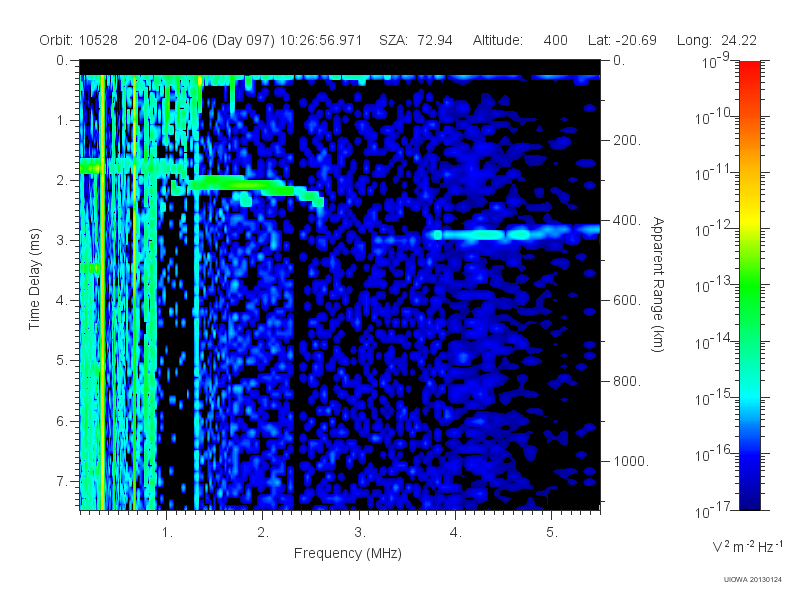Image resolution: width=800 pixels, height=600 pixels.
Task: Click the 3. tick label on Frequency axis
Action: click(360, 533)
